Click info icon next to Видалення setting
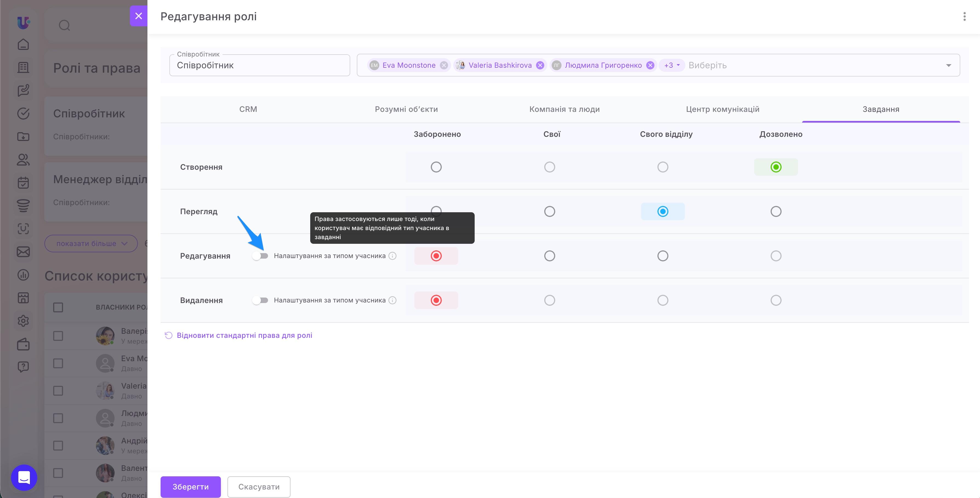 click(x=393, y=300)
